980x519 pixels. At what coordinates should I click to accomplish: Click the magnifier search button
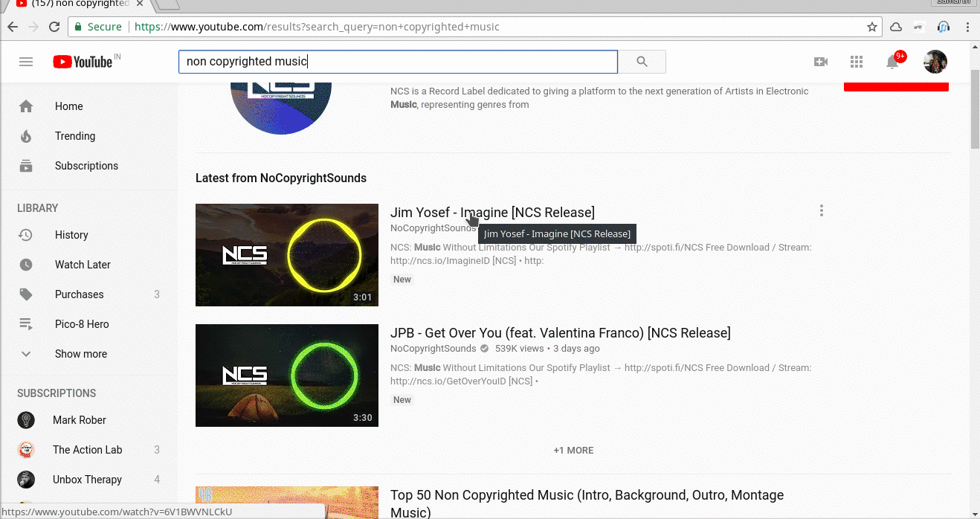point(642,62)
